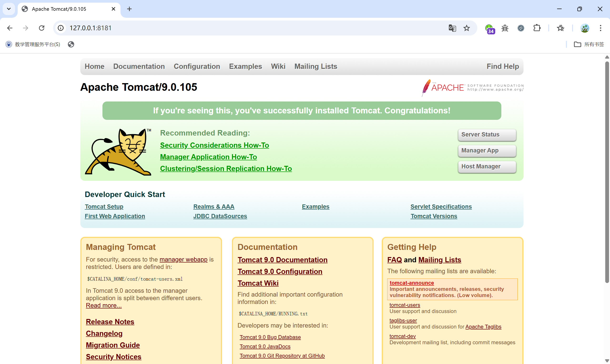
Task: View site information icon in address bar
Action: (61, 28)
